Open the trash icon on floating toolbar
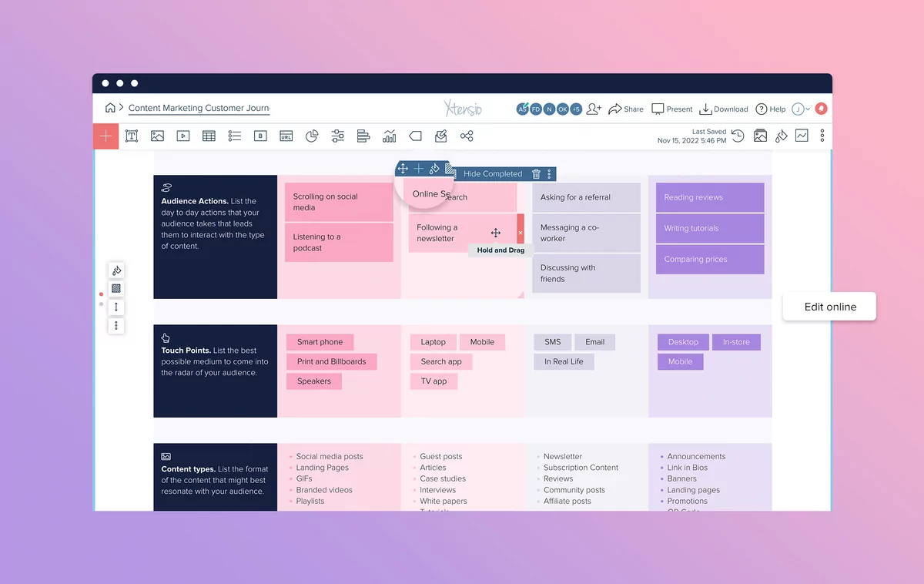The image size is (924, 584). (x=536, y=174)
